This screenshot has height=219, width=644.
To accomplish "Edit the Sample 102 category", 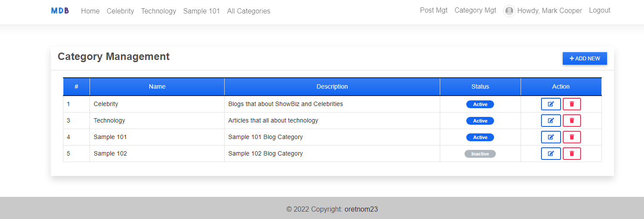I will tap(551, 154).
